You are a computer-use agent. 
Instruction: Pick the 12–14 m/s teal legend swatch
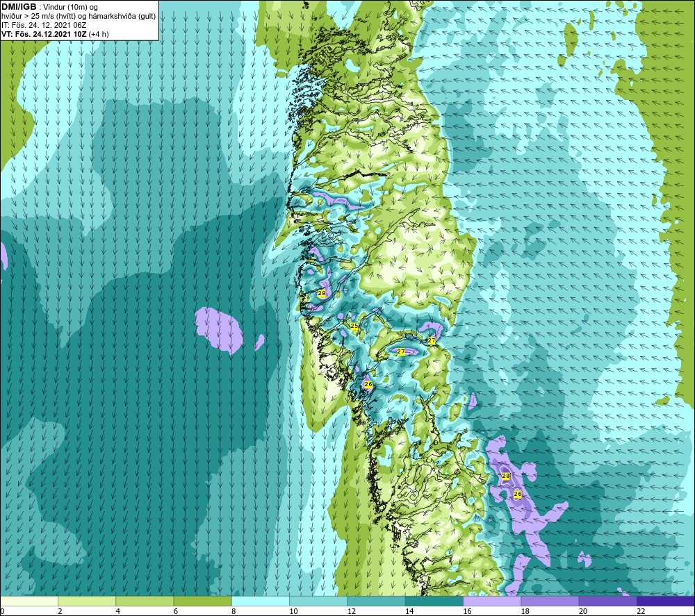click(x=376, y=601)
